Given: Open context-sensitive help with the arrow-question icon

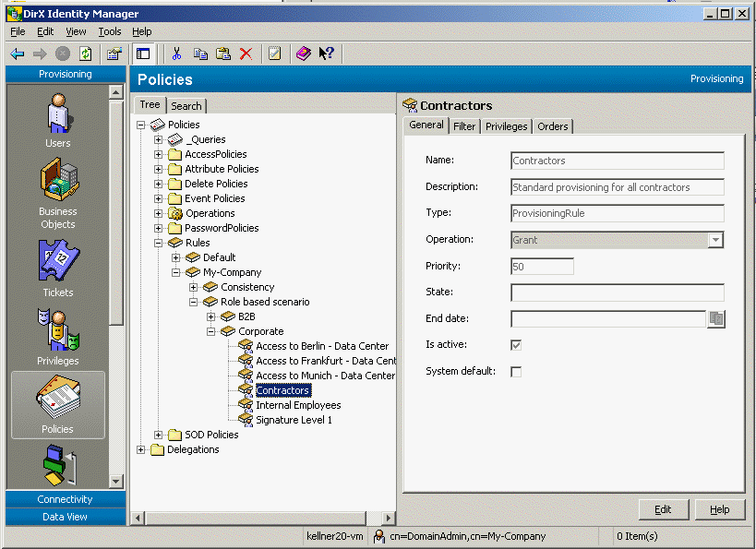Looking at the screenshot, I should coord(328,54).
